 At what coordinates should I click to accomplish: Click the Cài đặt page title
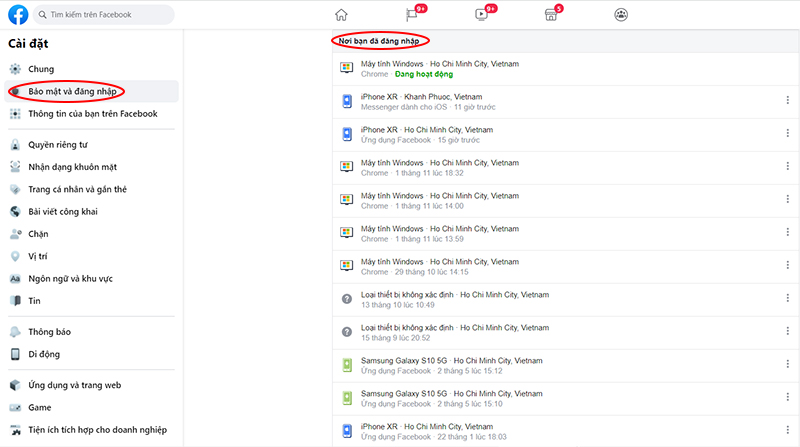point(28,44)
